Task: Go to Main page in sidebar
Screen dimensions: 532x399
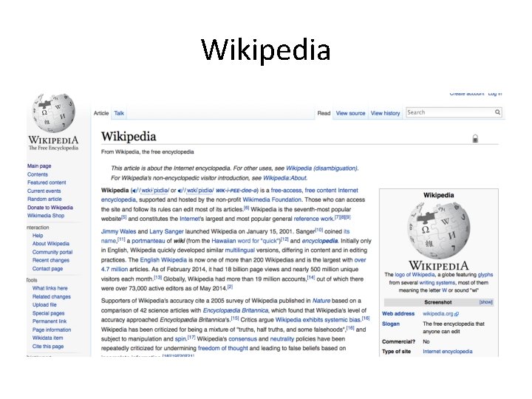Action: (x=39, y=166)
